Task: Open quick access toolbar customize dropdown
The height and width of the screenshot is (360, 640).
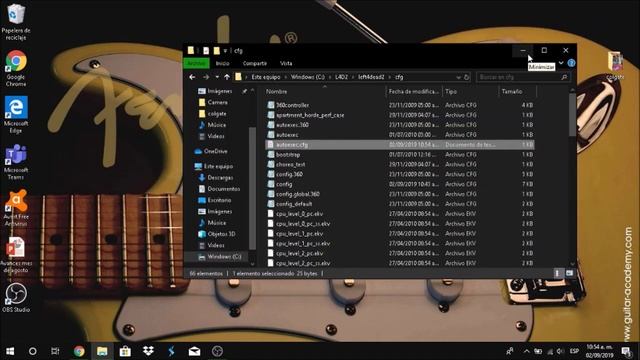Action: click(x=225, y=51)
